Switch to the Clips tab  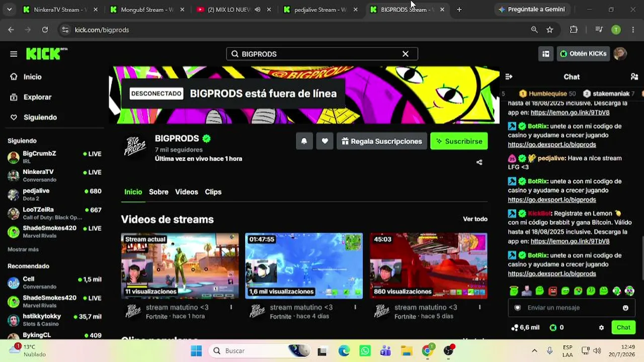213,192
